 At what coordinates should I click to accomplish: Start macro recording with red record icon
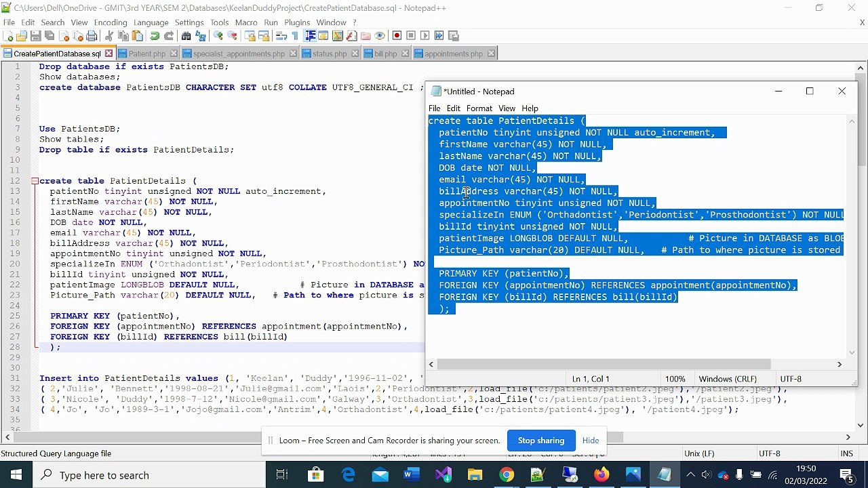[x=397, y=36]
